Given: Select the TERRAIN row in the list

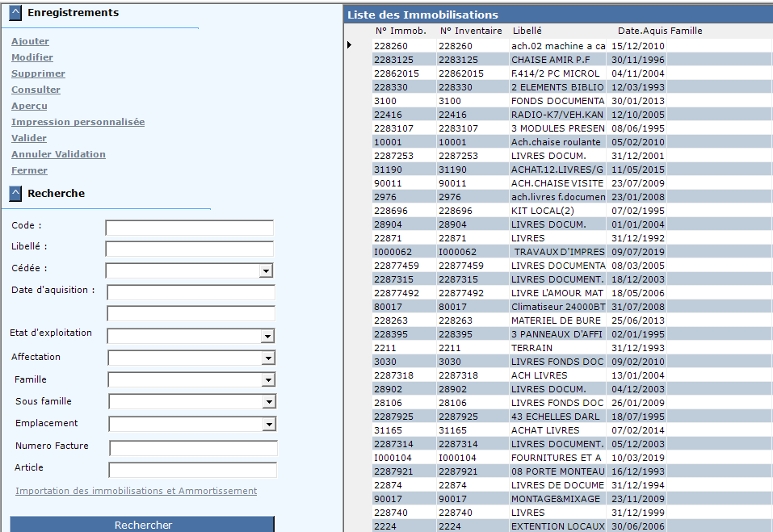Looking at the screenshot, I should tap(531, 348).
